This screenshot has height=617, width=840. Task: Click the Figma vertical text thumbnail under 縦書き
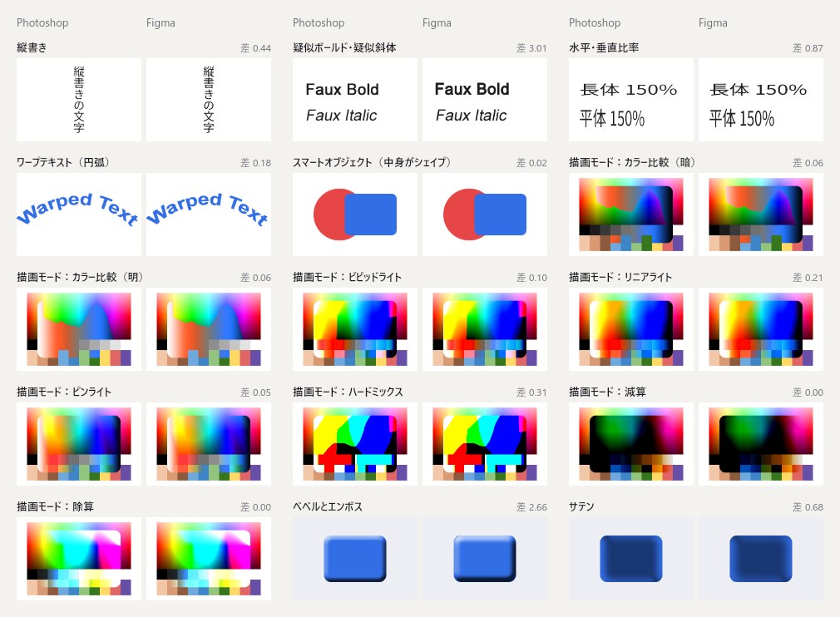point(209,100)
